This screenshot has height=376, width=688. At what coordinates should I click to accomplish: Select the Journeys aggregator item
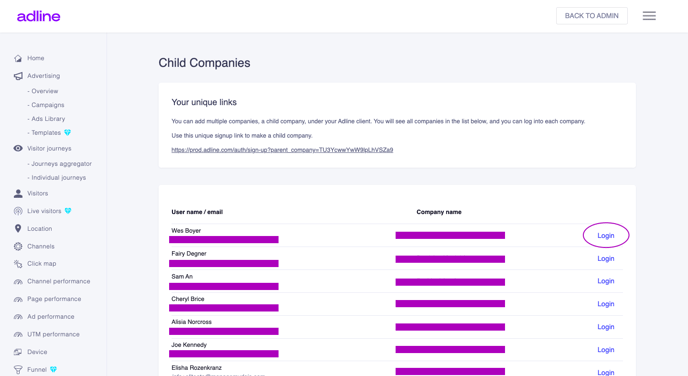59,164
